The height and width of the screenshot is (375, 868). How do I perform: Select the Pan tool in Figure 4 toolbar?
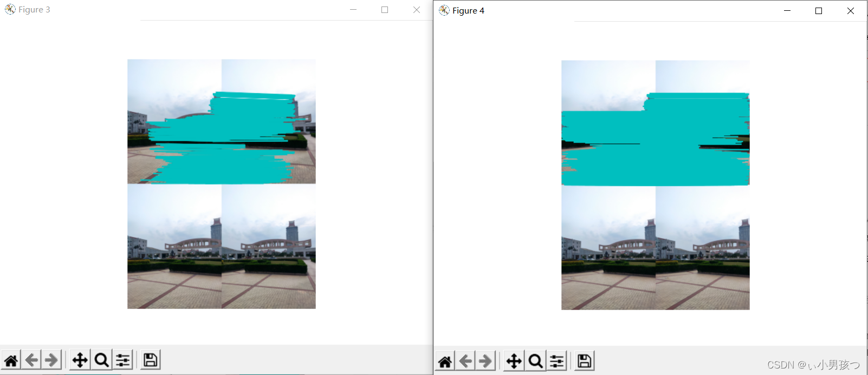[x=514, y=361]
